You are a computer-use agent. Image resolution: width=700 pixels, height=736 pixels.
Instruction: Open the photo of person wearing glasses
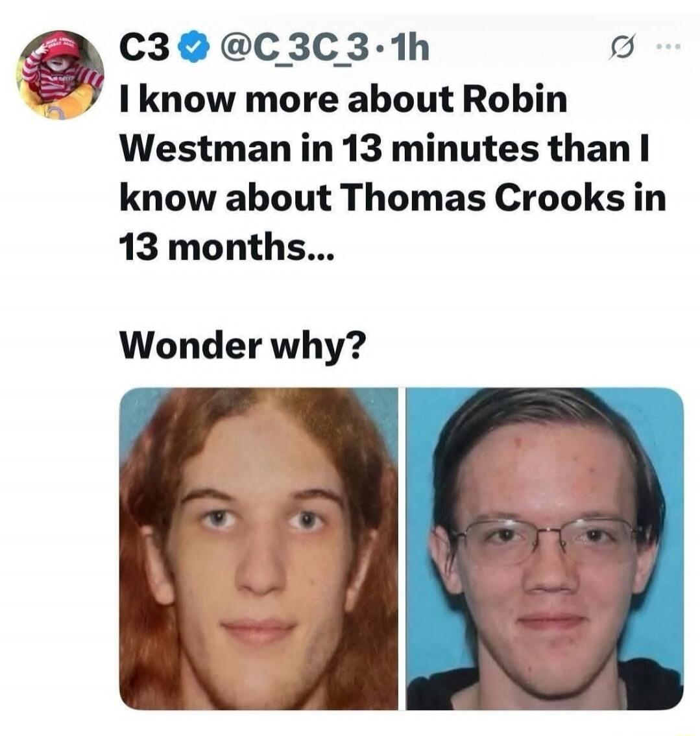[x=544, y=548]
